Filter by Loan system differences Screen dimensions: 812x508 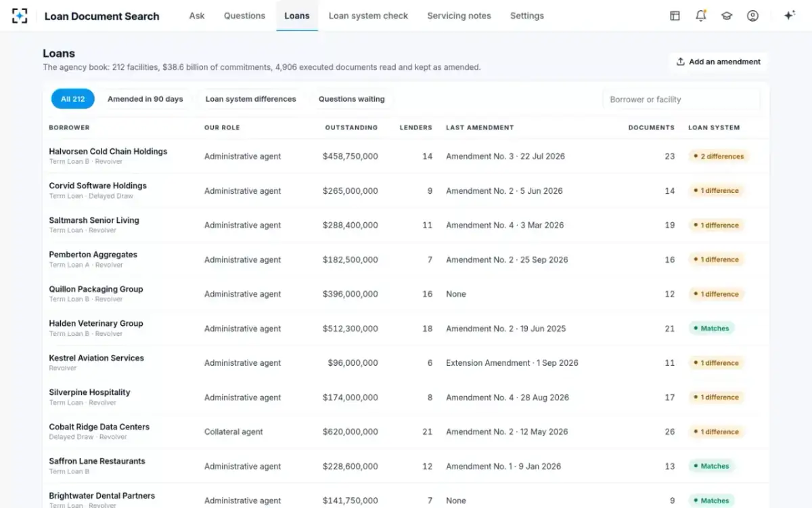[x=251, y=99]
